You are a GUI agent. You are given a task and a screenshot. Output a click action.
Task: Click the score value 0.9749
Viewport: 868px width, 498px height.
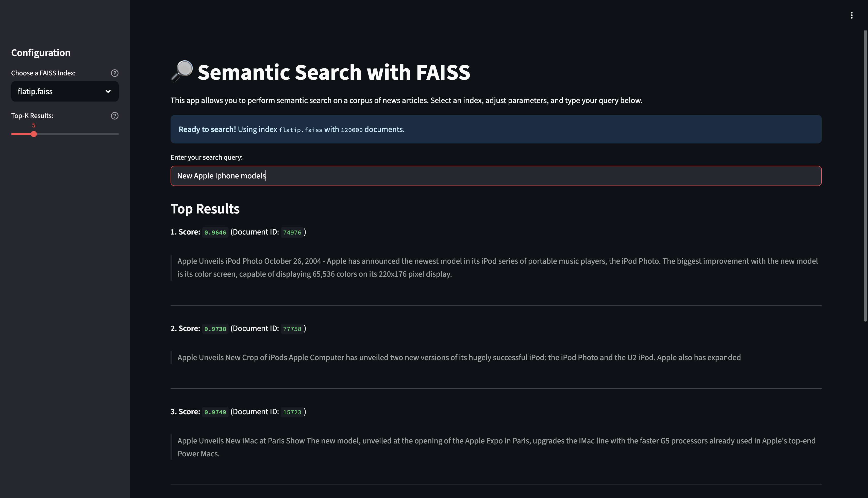tap(215, 412)
